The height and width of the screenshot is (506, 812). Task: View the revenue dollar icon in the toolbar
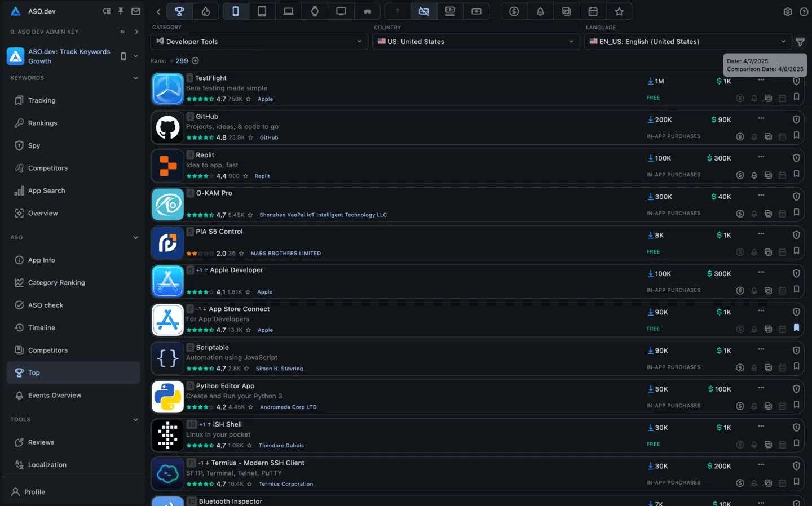point(514,11)
